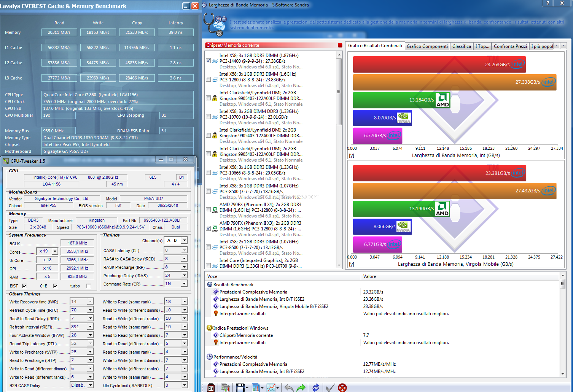Switch to the Confronta Prezzi tab
This screenshot has width=573, height=392.
[510, 46]
